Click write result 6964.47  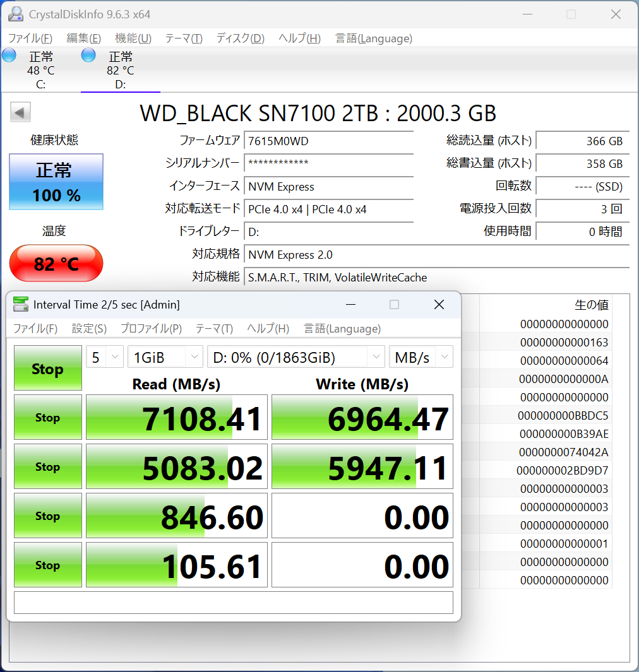coord(362,418)
